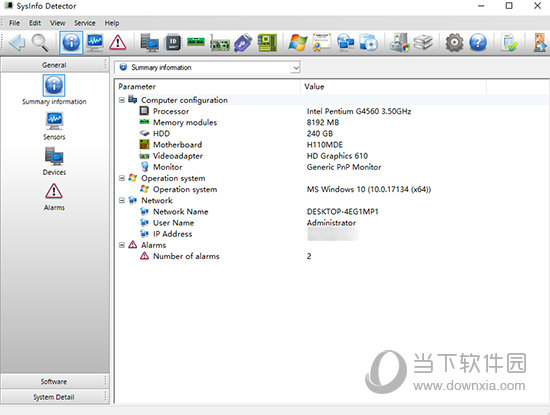Click the rightmost export toolbar icon
This screenshot has width=550, height=415.
tap(540, 43)
